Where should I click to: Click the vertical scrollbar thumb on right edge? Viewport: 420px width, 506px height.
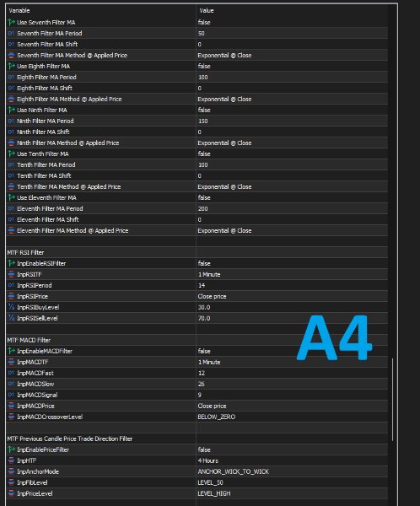392,400
